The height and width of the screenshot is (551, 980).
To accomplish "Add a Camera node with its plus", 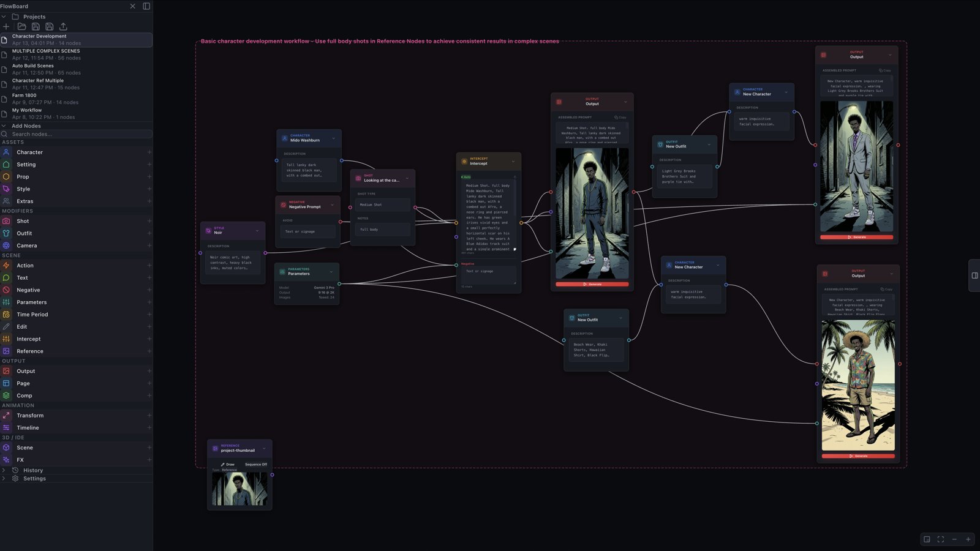I will [x=149, y=246].
